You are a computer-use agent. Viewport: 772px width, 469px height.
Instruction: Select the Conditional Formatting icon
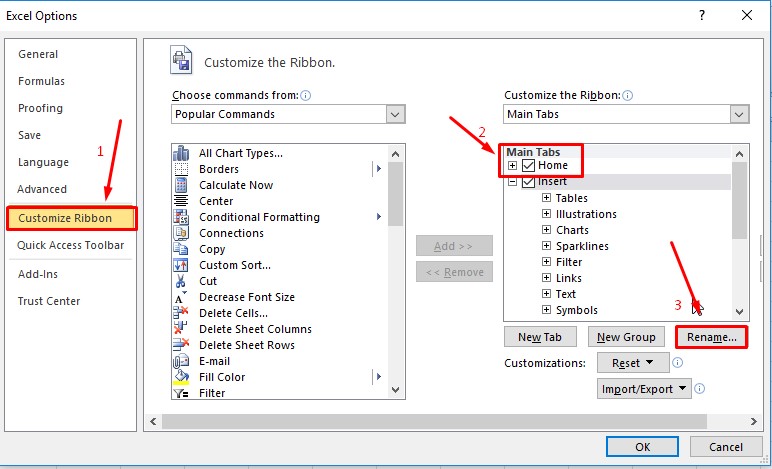[x=181, y=217]
